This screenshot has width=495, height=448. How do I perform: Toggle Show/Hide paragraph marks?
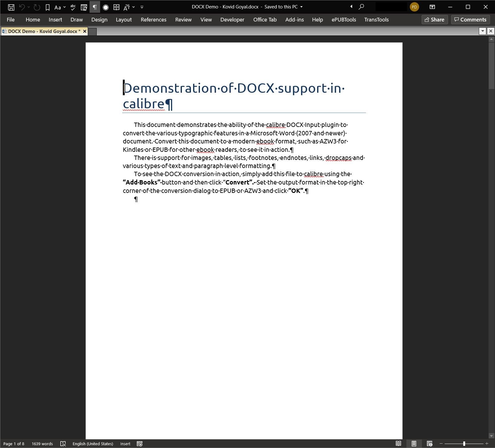coord(95,7)
